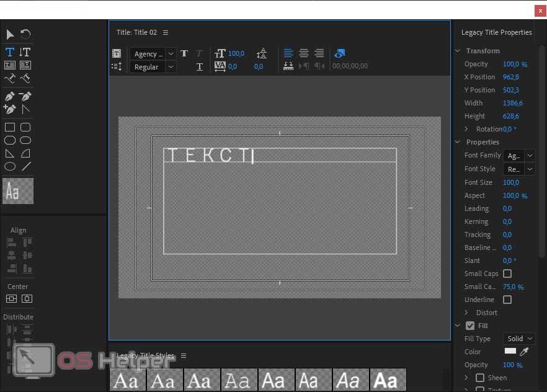
Task: Uncheck the Fill checkbox
Action: point(470,326)
